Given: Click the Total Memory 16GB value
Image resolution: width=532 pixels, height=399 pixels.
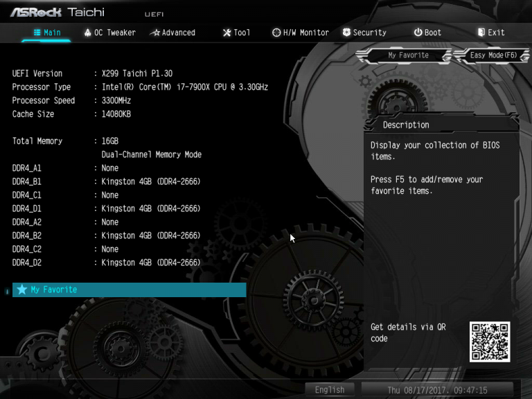Looking at the screenshot, I should coord(110,141).
